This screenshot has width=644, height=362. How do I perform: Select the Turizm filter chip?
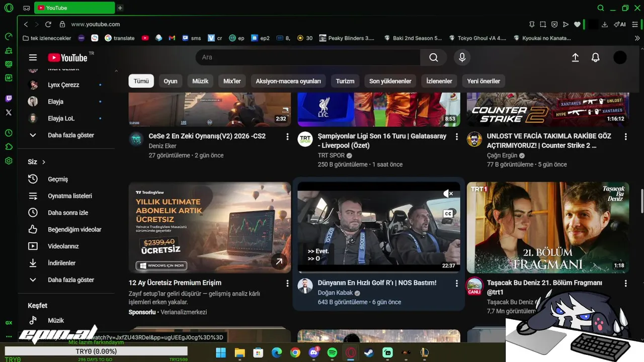345,81
